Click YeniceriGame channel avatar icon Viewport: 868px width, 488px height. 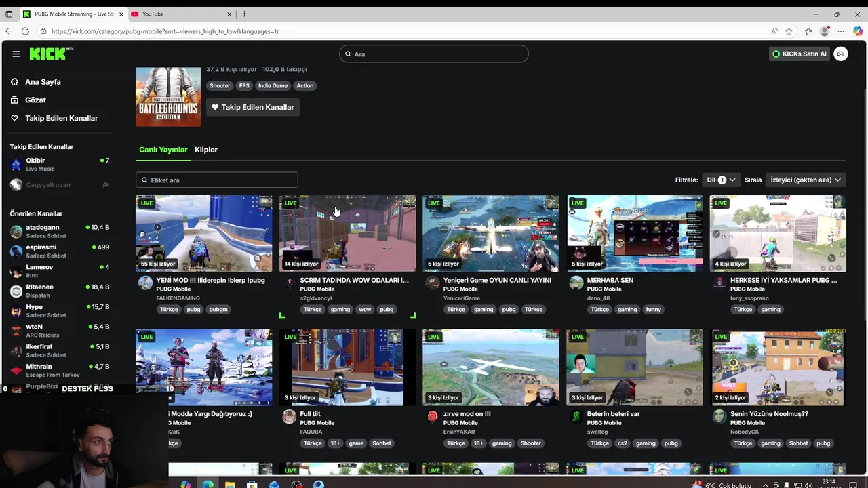[433, 283]
